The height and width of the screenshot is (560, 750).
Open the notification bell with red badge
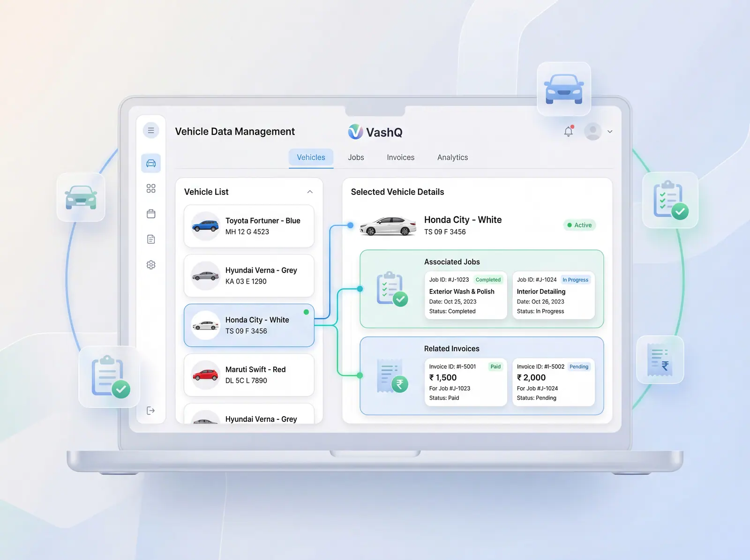point(568,132)
